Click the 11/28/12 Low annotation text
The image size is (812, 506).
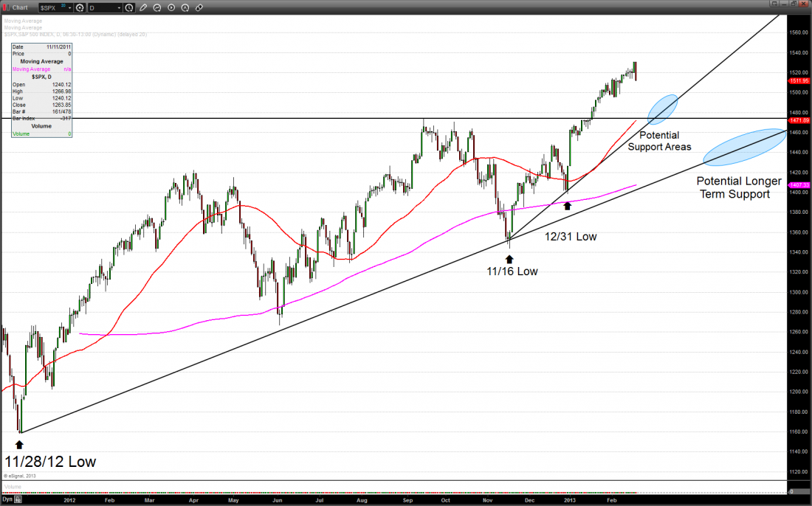click(x=50, y=462)
